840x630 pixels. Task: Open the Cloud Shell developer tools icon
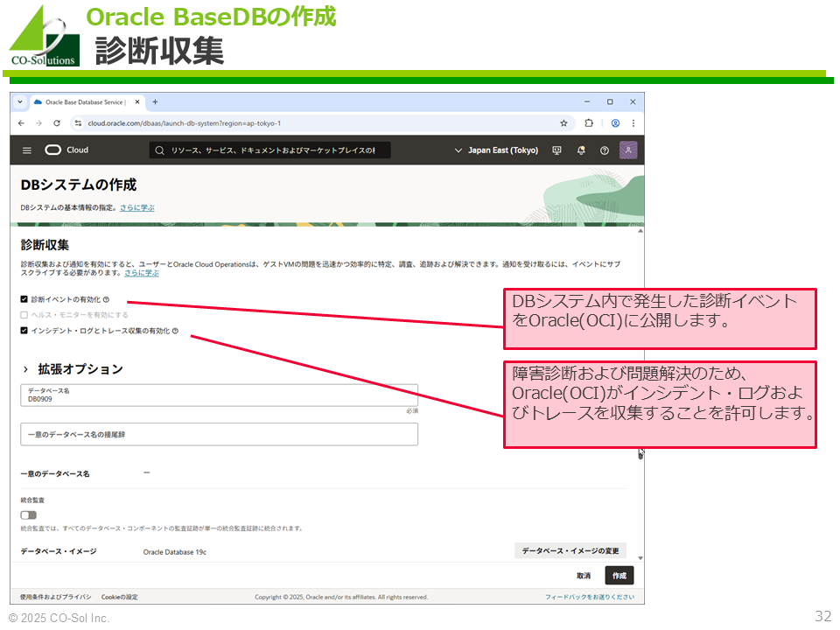pyautogui.click(x=556, y=150)
